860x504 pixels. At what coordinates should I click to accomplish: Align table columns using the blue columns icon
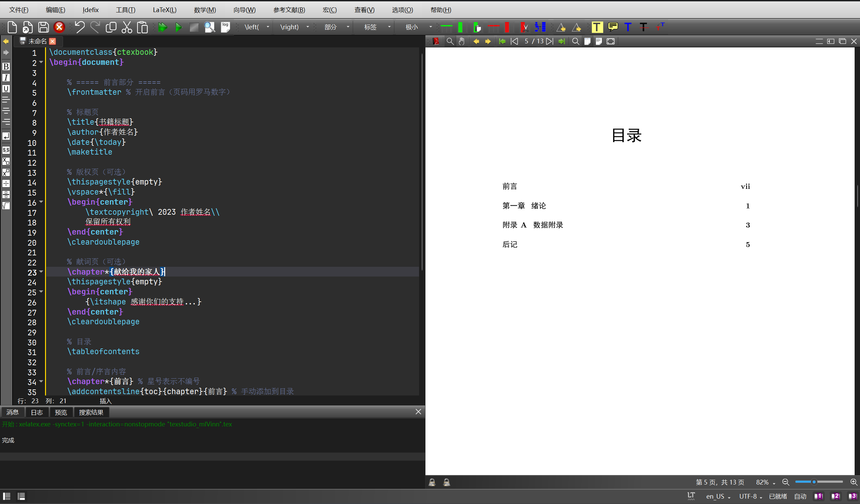click(x=540, y=27)
